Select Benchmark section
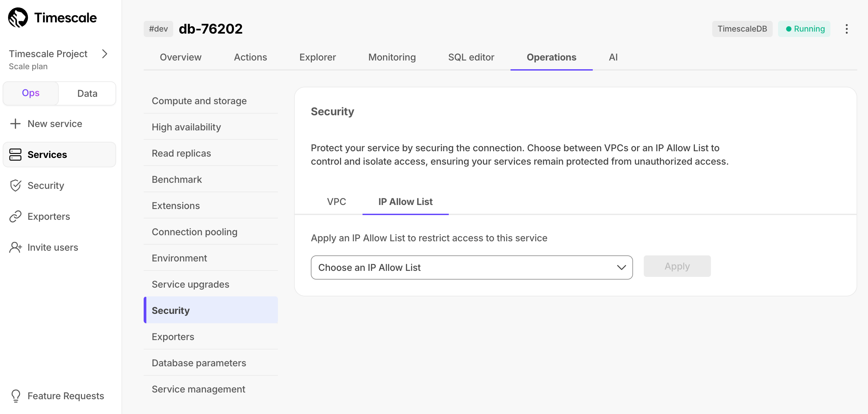Viewport: 868px width, 414px height. 210,179
